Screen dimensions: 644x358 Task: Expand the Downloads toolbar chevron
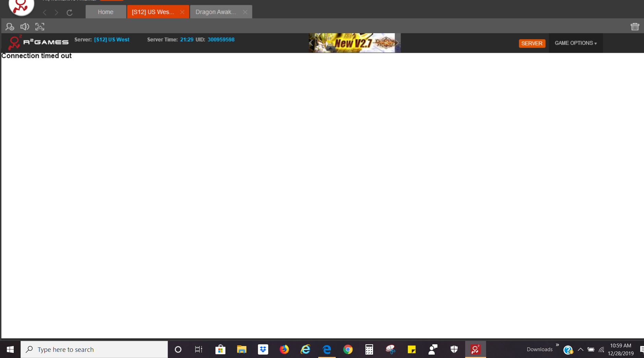point(557,345)
